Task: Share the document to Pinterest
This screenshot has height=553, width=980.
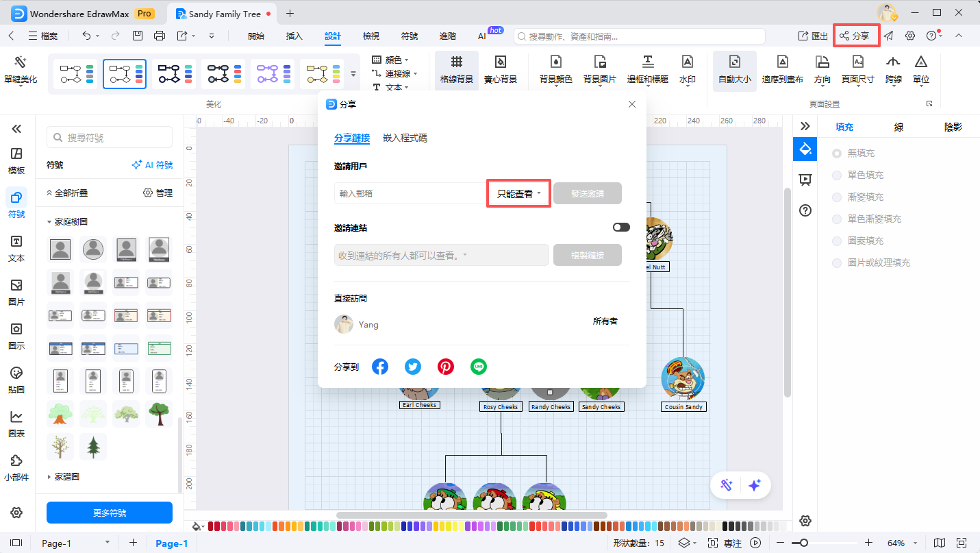Action: [446, 366]
